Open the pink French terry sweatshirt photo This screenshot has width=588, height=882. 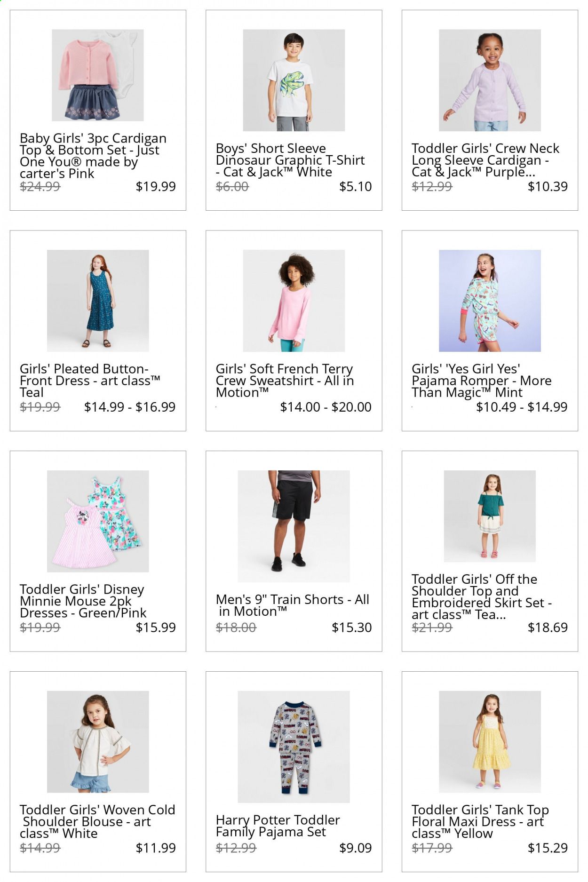294,301
